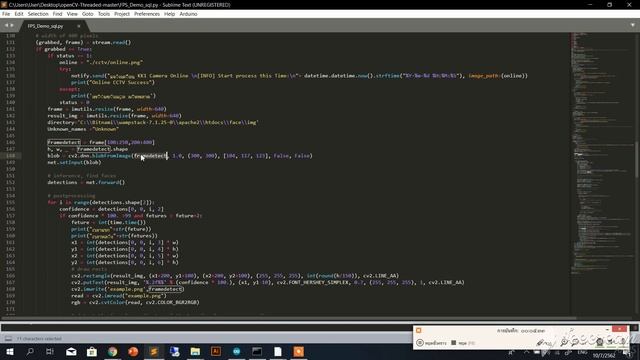Viewport: 640px width, 360px height.
Task: Open Adobe Illustrator from taskbar
Action: (x=216, y=352)
